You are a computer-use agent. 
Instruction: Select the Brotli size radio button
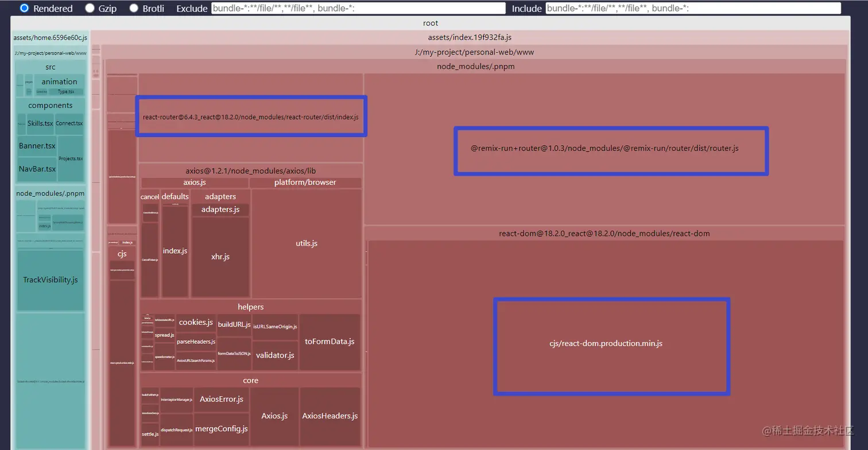point(133,8)
